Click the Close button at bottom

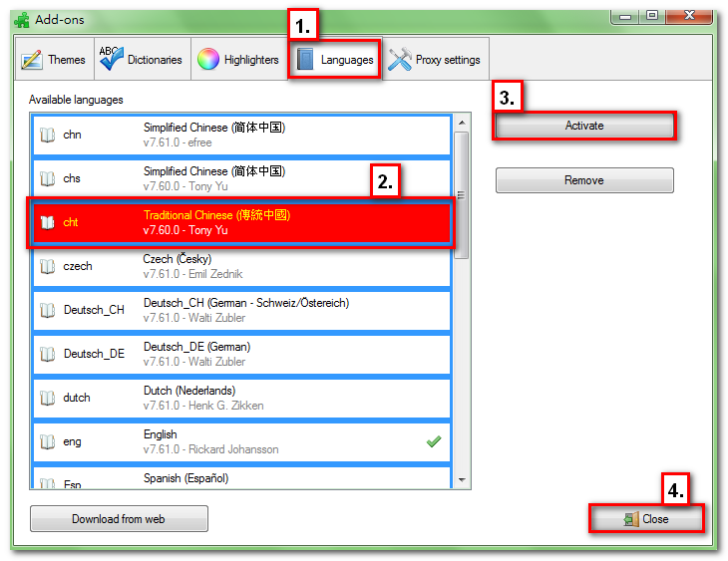pyautogui.click(x=645, y=519)
